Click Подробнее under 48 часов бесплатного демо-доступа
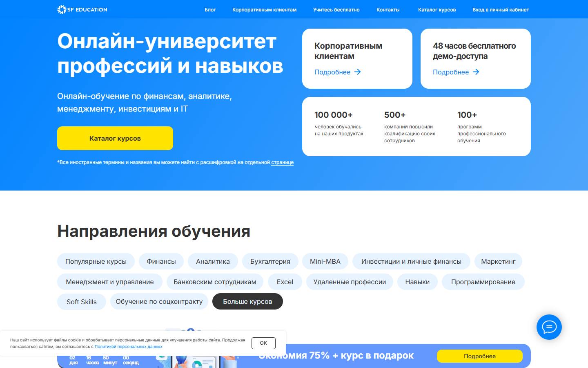The height and width of the screenshot is (368, 588). [x=456, y=72]
